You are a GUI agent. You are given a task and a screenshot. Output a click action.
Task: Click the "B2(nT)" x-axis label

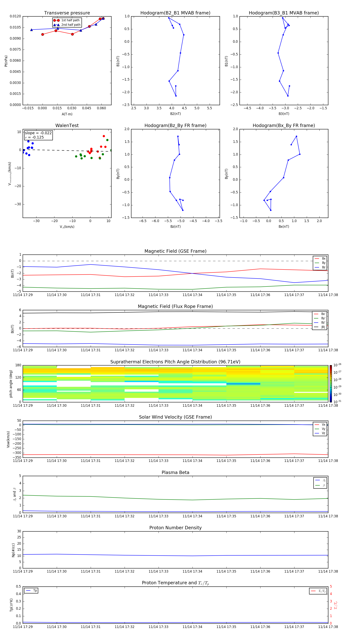[x=175, y=114]
